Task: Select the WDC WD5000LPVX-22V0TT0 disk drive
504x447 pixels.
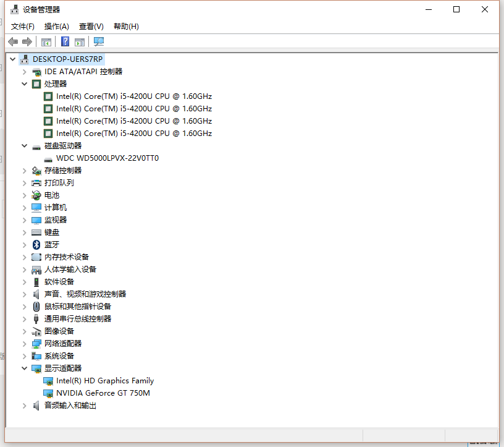Action: (x=107, y=158)
